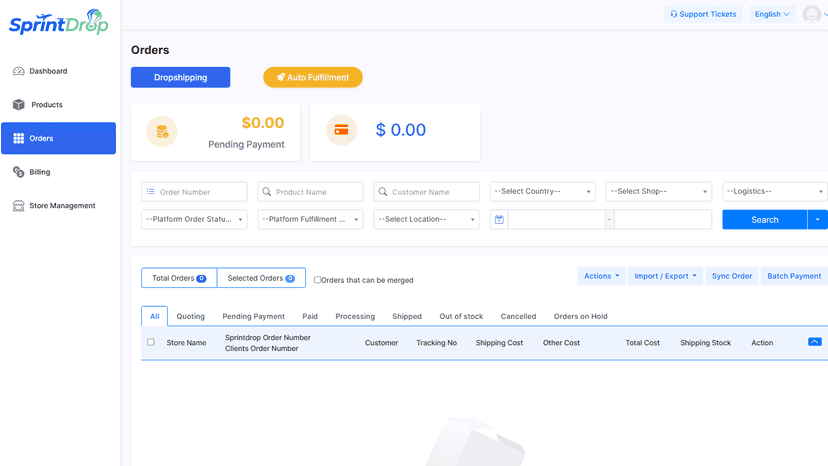This screenshot has width=828, height=466.
Task: Click the start date field
Action: 556,219
